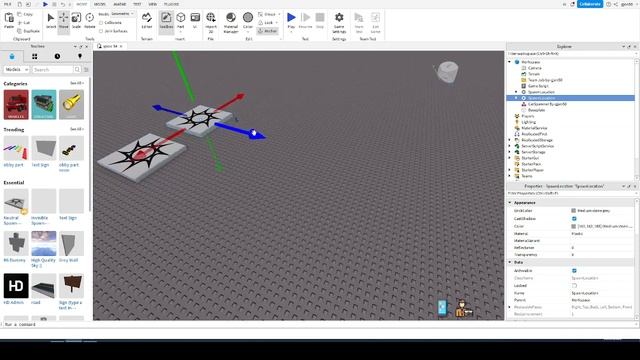640x360 pixels.
Task: Click the Copy button in Clipboard
Action: 25,14
